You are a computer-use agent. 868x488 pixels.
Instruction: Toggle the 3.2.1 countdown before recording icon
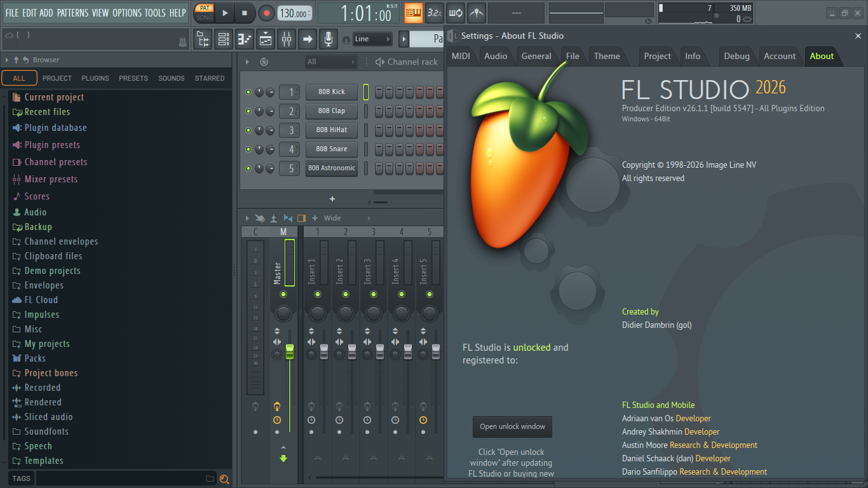coord(435,13)
